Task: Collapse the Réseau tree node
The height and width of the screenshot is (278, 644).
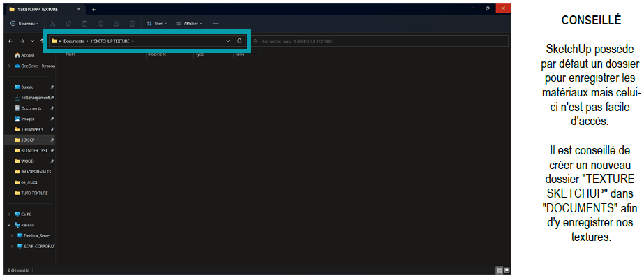Action: 9,225
